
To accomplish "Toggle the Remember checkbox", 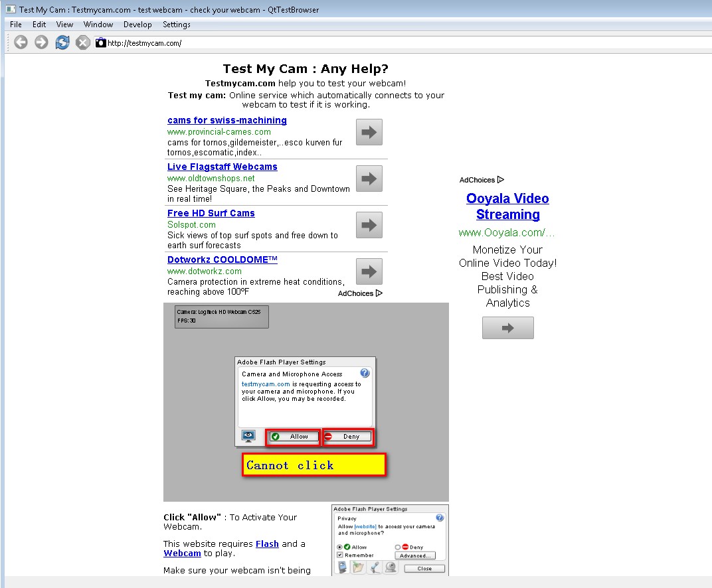I will 340,555.
